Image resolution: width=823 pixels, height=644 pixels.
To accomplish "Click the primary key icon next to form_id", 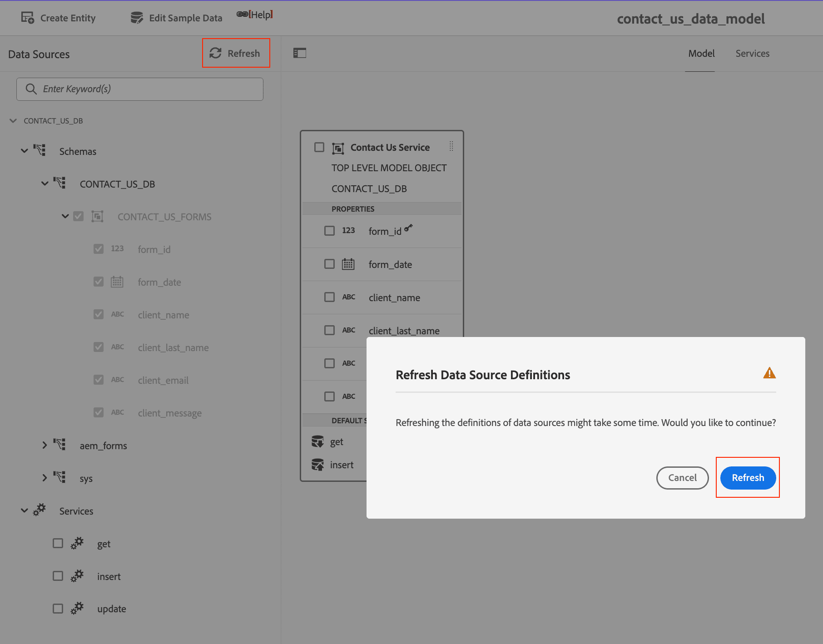I will (x=408, y=228).
